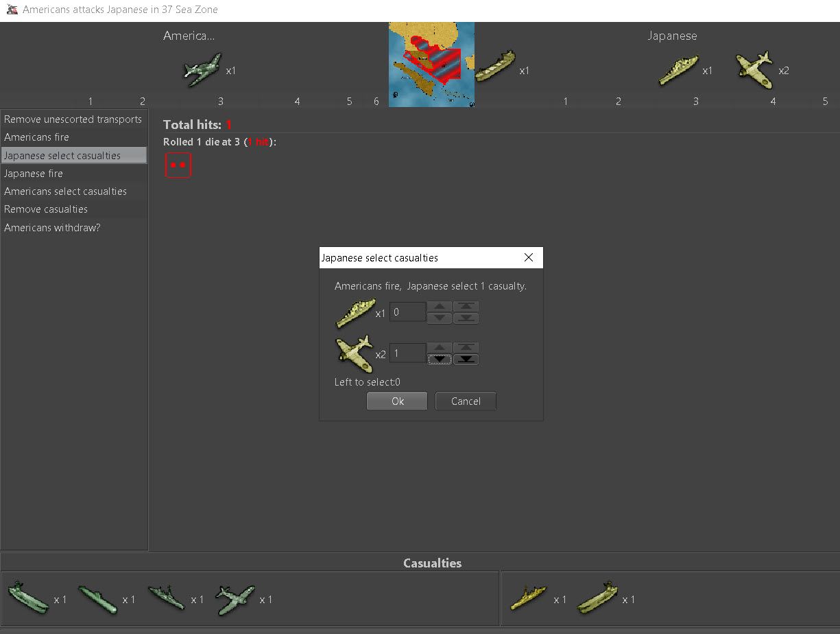Click the fighter plane icon inside the casualty dialog
The height and width of the screenshot is (634, 840).
(354, 353)
